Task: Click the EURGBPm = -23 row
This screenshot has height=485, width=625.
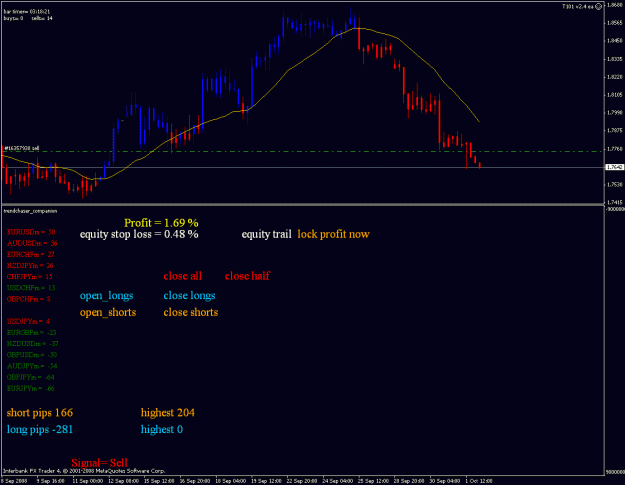Action: tap(31, 332)
